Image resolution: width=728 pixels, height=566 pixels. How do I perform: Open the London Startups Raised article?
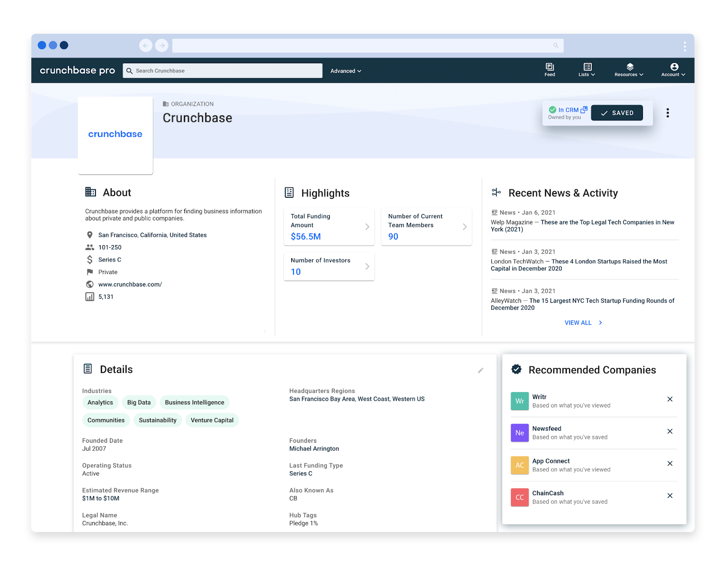(579, 265)
